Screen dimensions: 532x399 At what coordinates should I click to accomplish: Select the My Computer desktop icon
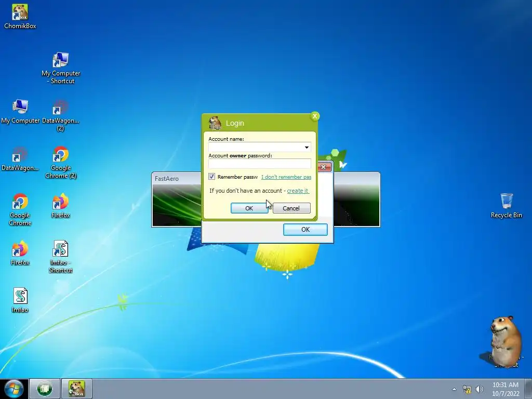click(20, 111)
